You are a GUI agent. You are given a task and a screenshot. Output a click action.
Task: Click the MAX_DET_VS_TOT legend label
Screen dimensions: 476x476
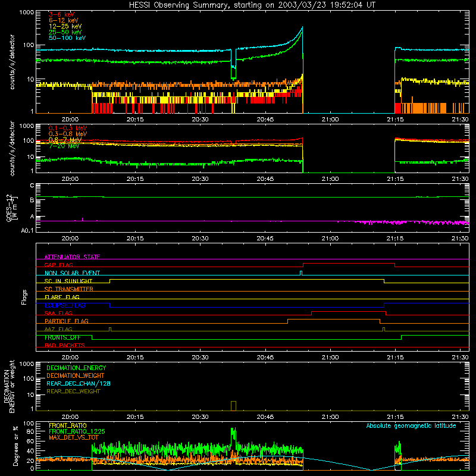point(74,437)
